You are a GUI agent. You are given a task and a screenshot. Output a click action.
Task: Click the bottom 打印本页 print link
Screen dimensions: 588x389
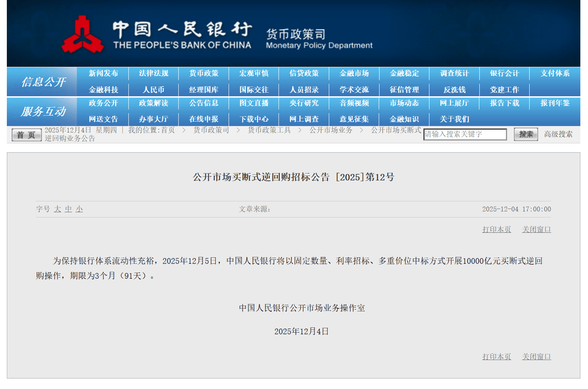(496, 357)
